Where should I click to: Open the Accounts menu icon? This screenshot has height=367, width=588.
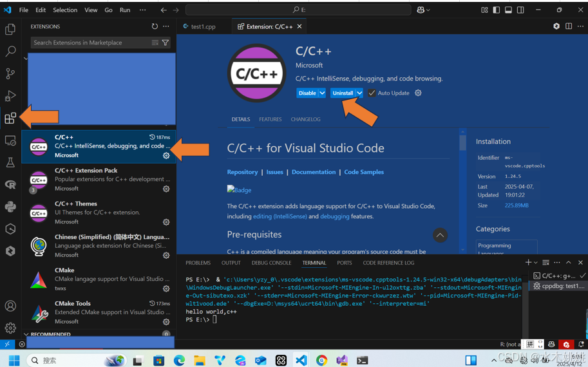click(x=10, y=306)
